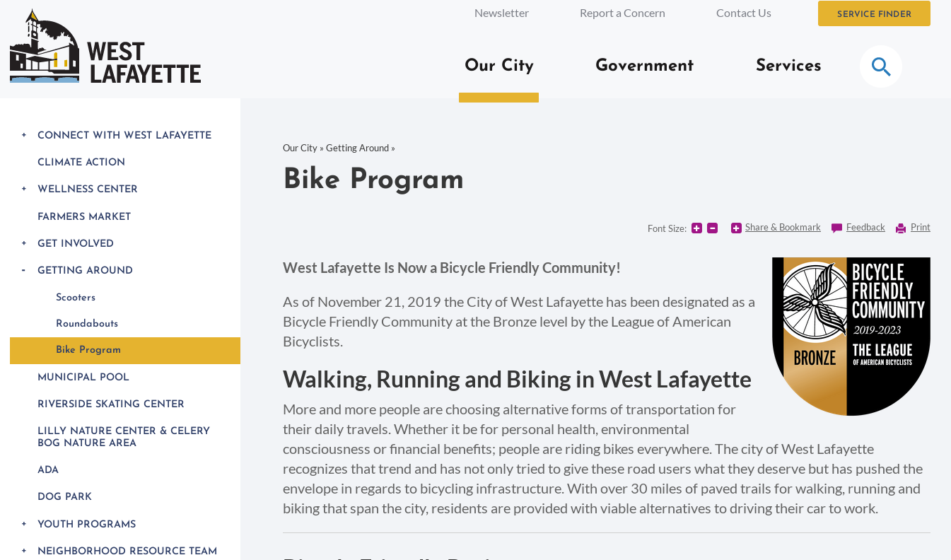
Task: Click the Share & Bookmark plus icon
Action: pyautogui.click(x=736, y=228)
